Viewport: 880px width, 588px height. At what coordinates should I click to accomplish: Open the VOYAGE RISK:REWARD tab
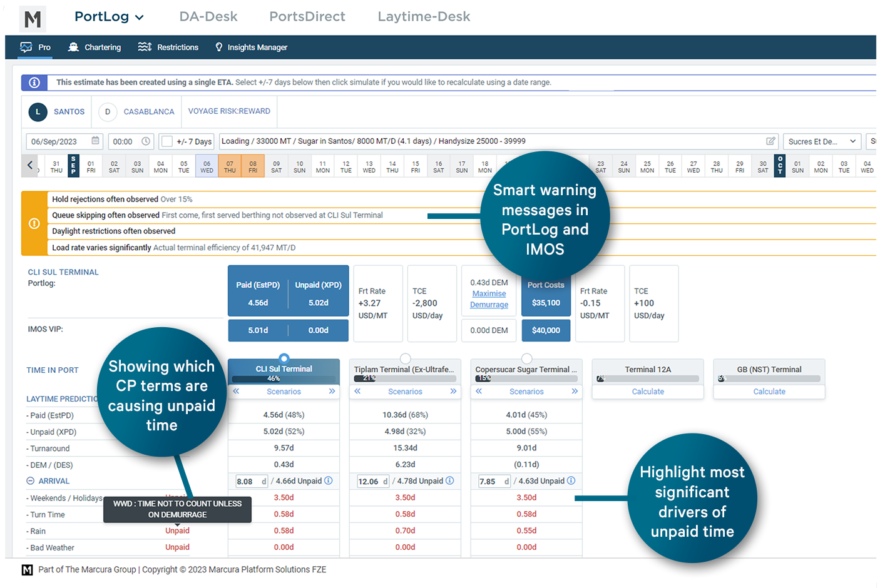click(229, 111)
